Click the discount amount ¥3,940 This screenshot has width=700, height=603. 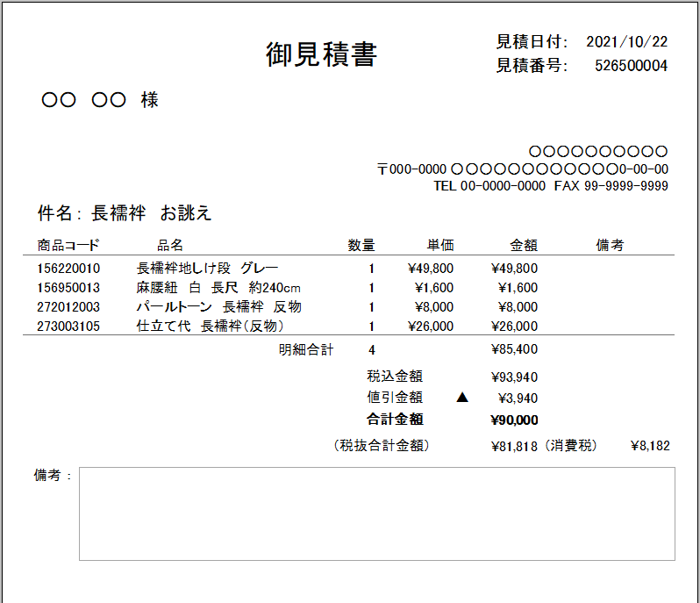pyautogui.click(x=518, y=398)
